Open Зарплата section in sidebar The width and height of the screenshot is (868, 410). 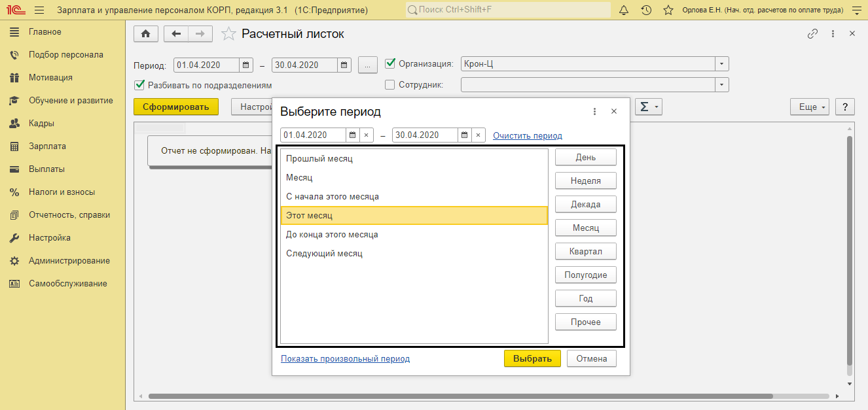(x=47, y=146)
